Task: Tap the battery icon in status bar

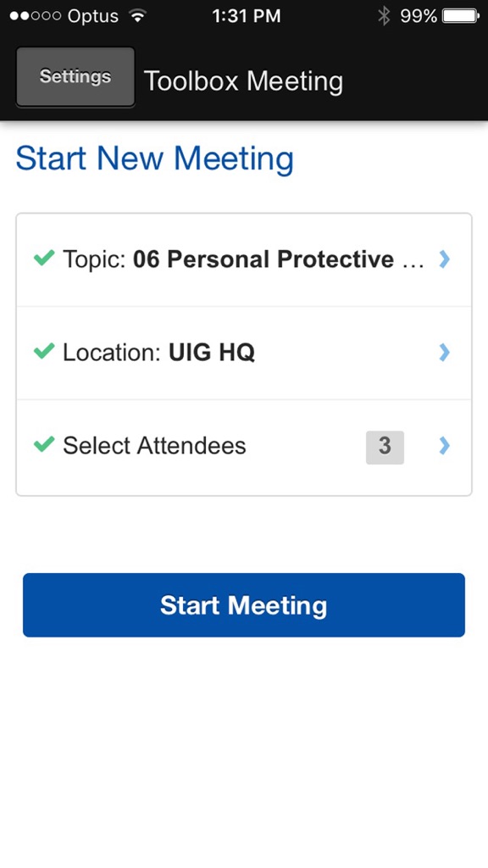Action: pos(462,16)
